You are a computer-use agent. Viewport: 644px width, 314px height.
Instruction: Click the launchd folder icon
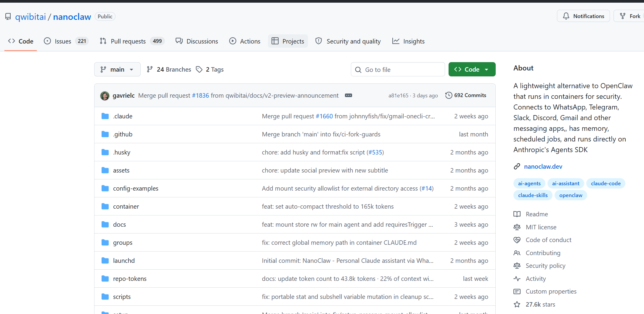[105, 260]
